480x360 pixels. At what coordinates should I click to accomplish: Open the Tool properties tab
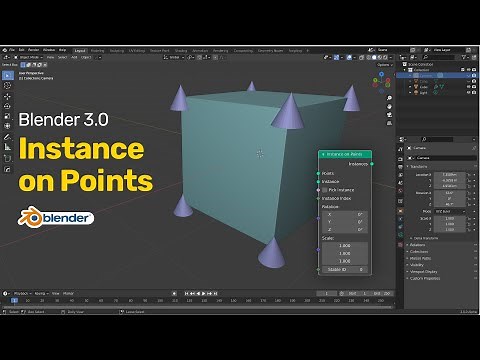pos(400,149)
